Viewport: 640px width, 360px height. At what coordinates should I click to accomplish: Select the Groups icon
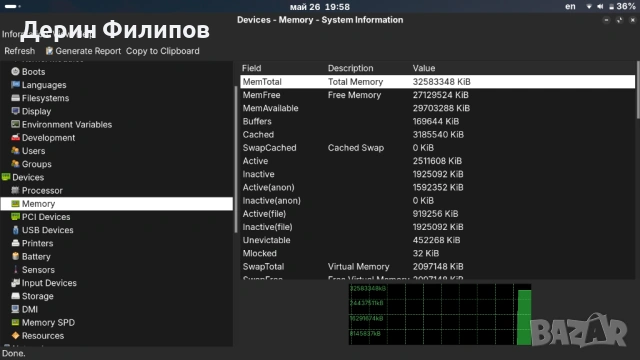point(16,164)
